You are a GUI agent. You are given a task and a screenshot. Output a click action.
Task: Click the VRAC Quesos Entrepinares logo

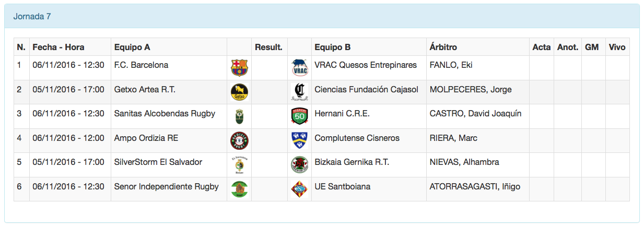click(300, 68)
